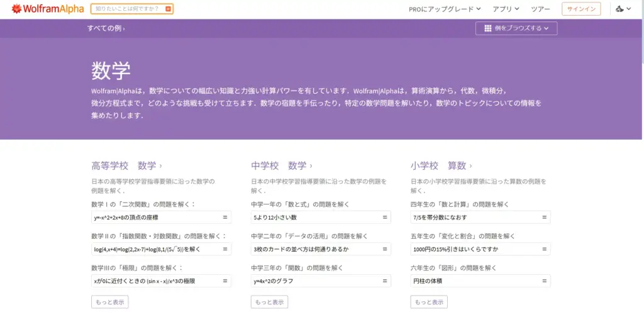The height and width of the screenshot is (327, 644).
Task: Click equals icon for y=4x^2のグラフ
Action: [x=385, y=281]
